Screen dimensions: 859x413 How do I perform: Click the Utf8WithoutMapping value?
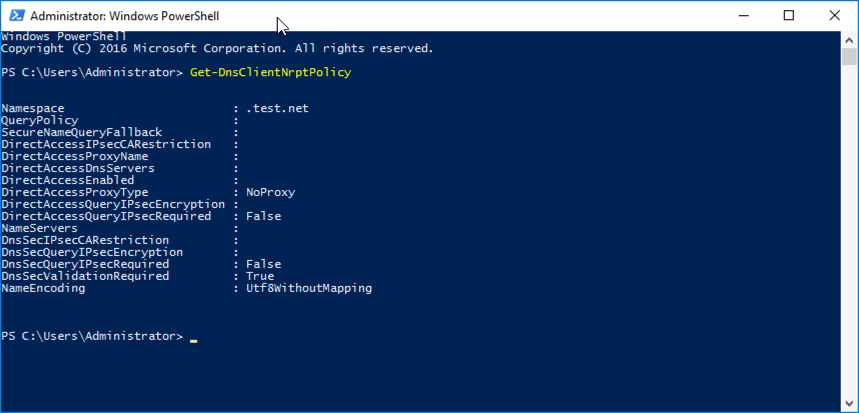coord(309,288)
